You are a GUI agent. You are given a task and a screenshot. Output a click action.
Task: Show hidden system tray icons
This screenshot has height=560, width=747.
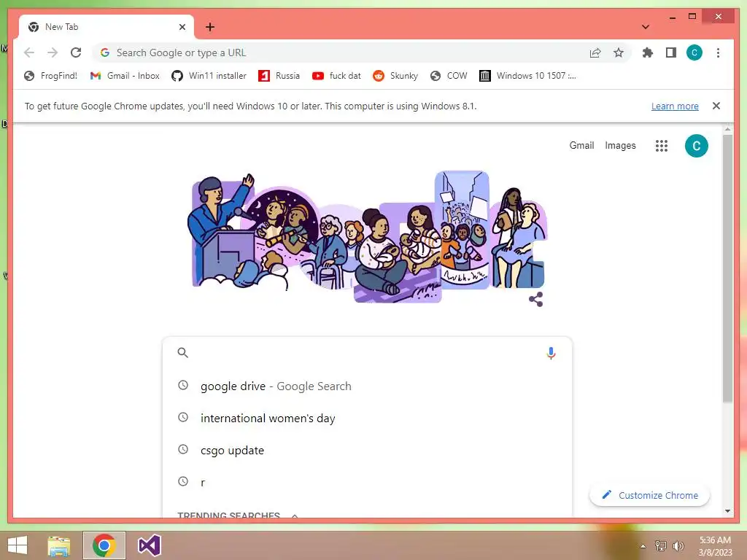[643, 545]
